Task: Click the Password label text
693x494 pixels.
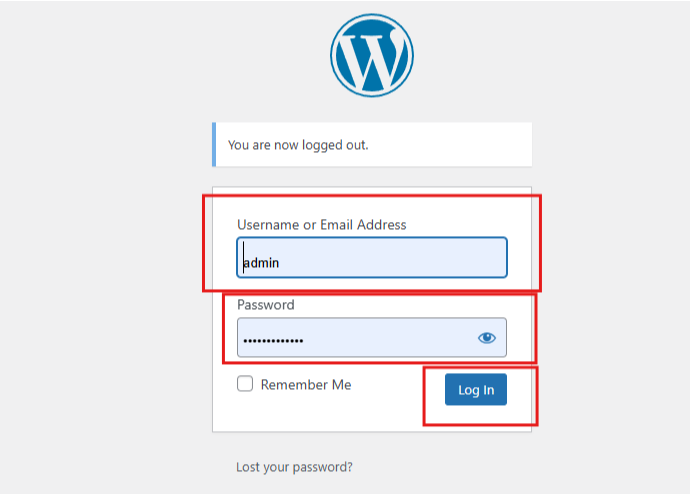Action: pos(266,305)
